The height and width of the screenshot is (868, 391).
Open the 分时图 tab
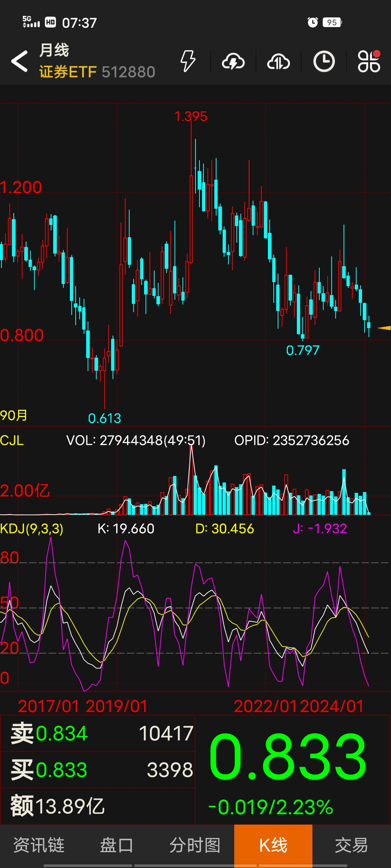pyautogui.click(x=195, y=845)
